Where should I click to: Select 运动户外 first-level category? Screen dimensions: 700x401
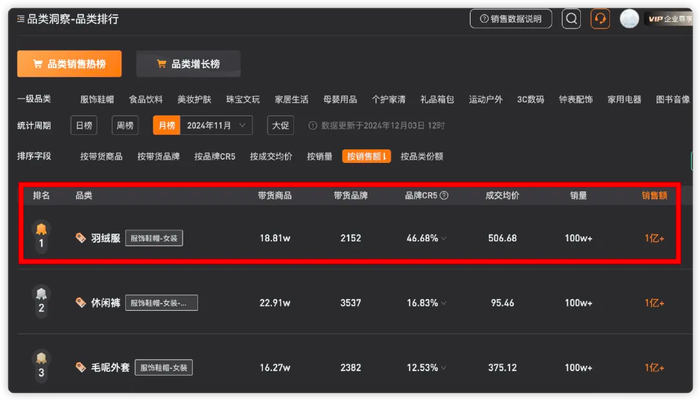coord(486,99)
